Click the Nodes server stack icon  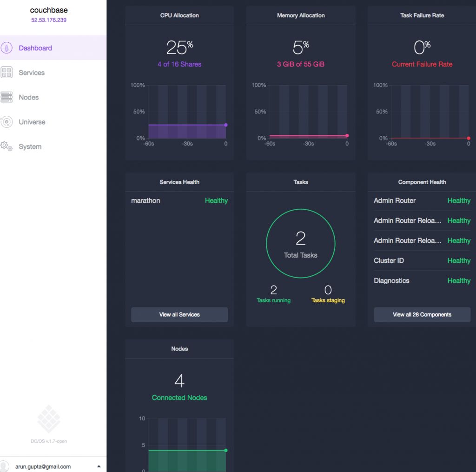[7, 97]
